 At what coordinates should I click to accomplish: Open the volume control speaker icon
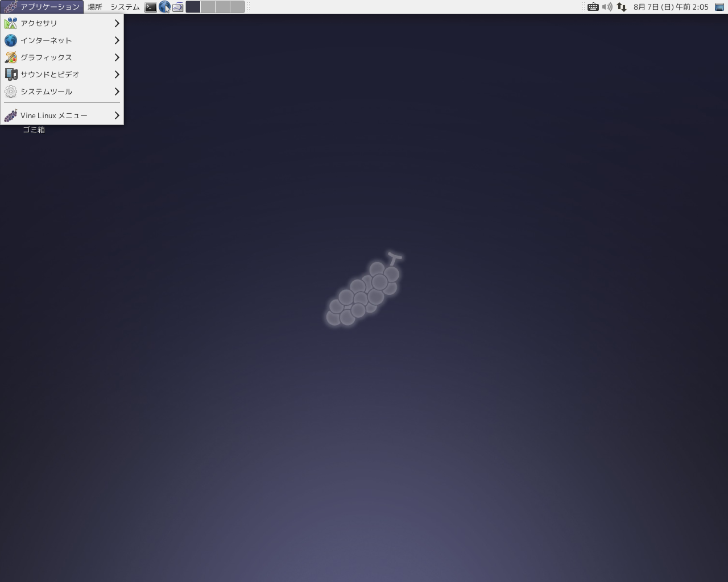pos(607,7)
